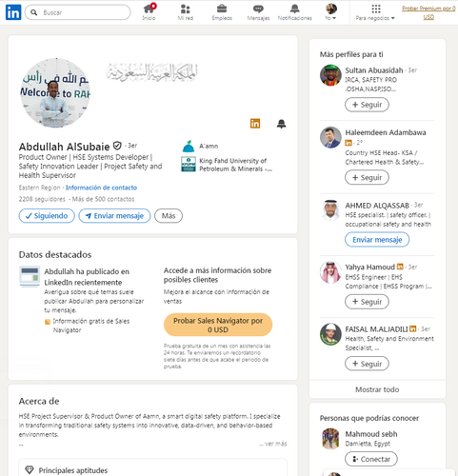Click Probar Sales Navigator por 0 USD

[x=218, y=325]
